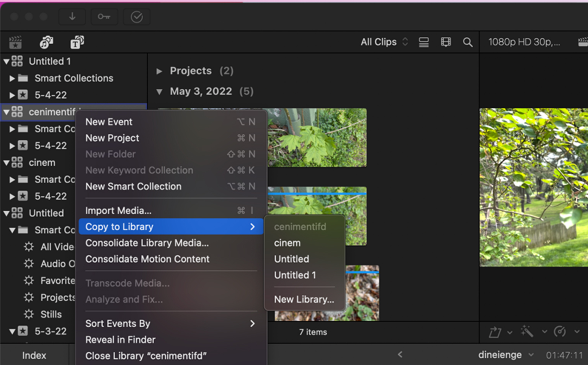Open the Titles and Generators sidebar

tap(77, 42)
